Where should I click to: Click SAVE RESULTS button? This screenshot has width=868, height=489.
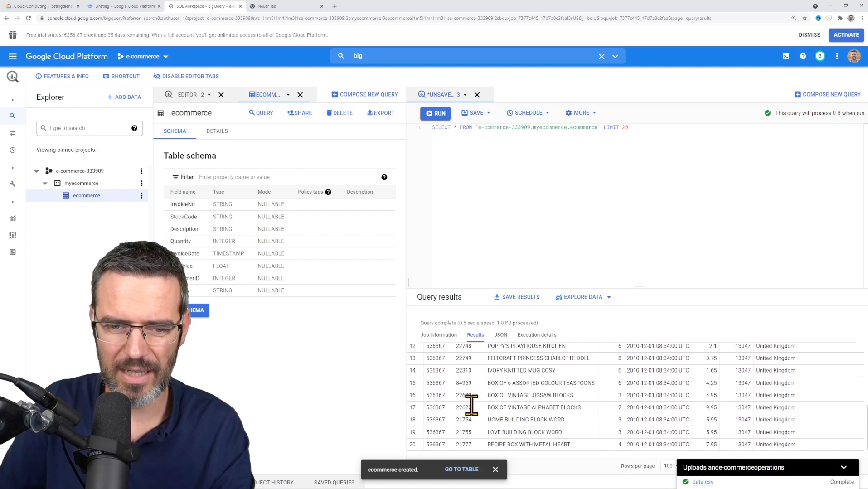click(x=517, y=297)
